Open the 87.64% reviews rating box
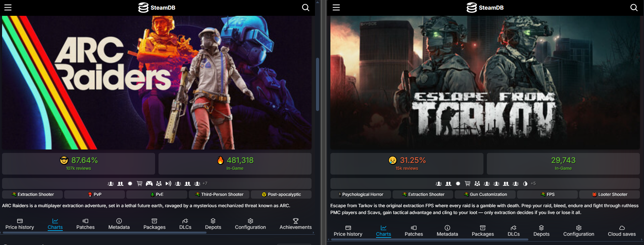This screenshot has width=644, height=245. pyautogui.click(x=79, y=164)
